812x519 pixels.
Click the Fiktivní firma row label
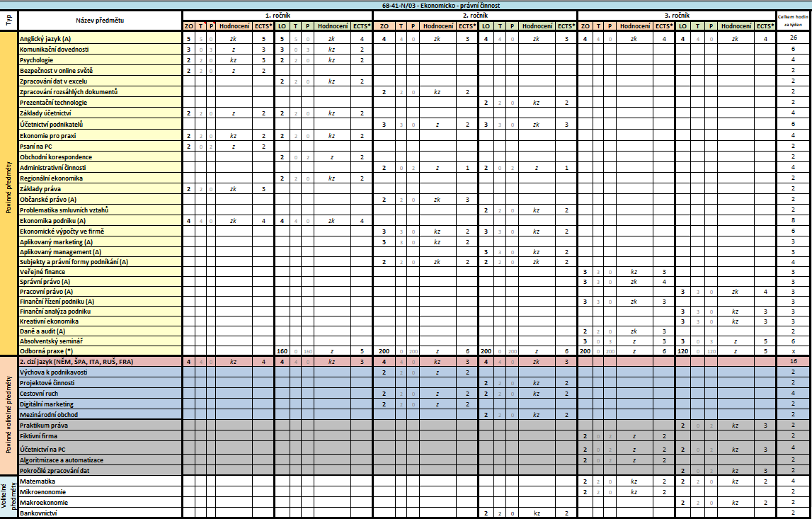click(x=99, y=436)
